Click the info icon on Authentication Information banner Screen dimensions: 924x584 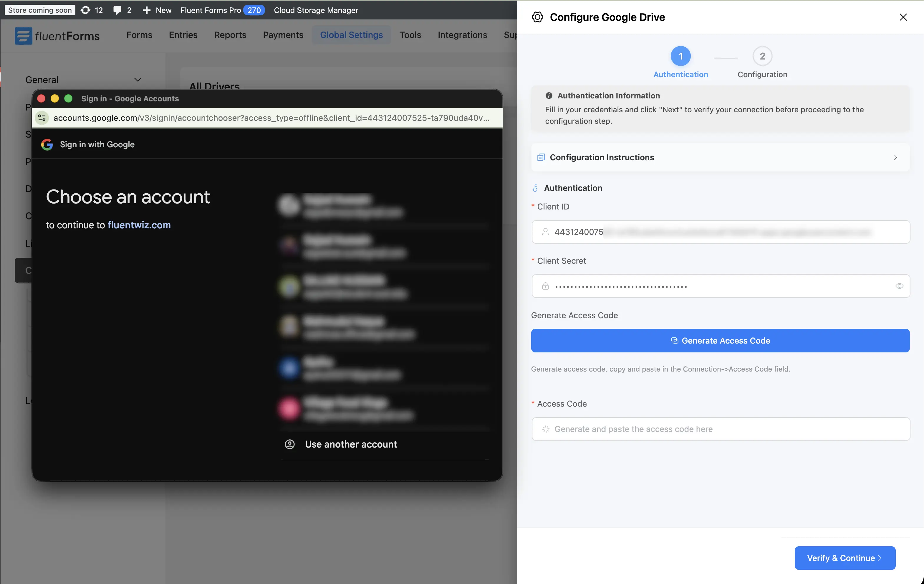[x=549, y=95]
